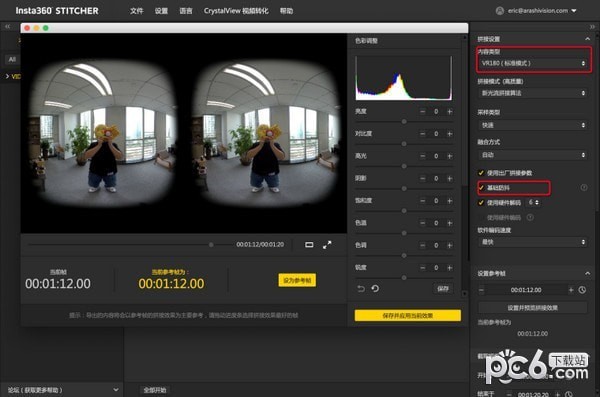The image size is (600, 397).
Task: Open the account email dropdown arrow
Action: 574,11
